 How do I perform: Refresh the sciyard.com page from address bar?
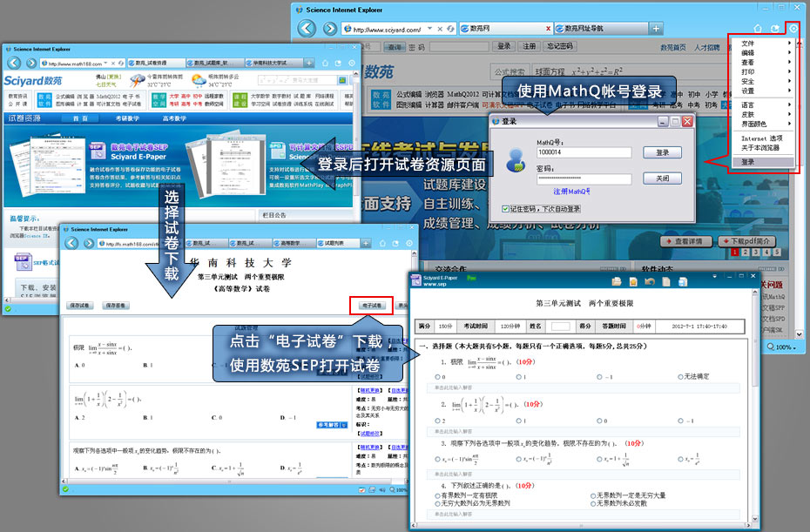[450, 29]
